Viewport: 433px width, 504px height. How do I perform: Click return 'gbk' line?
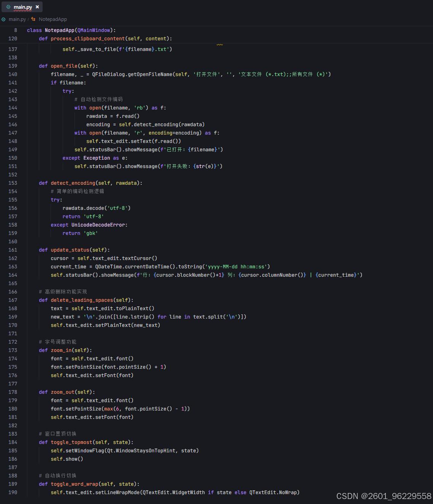point(80,233)
